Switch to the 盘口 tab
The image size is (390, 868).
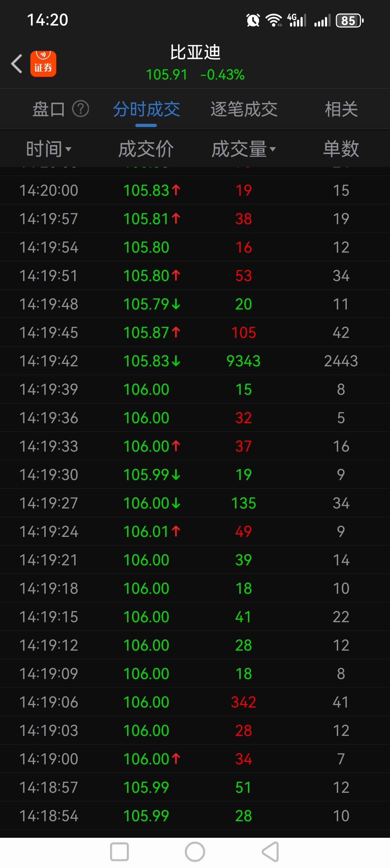[x=49, y=109]
